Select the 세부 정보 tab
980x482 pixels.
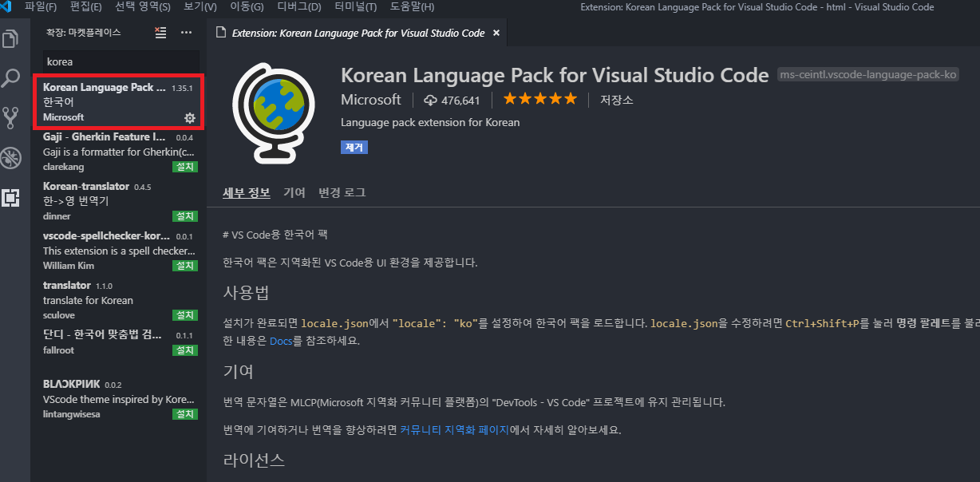pyautogui.click(x=247, y=192)
